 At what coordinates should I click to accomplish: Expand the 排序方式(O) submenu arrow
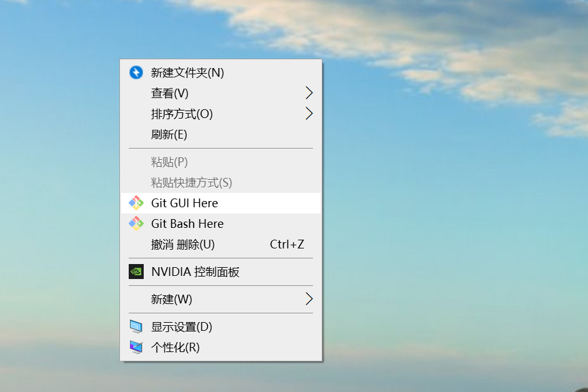(309, 114)
